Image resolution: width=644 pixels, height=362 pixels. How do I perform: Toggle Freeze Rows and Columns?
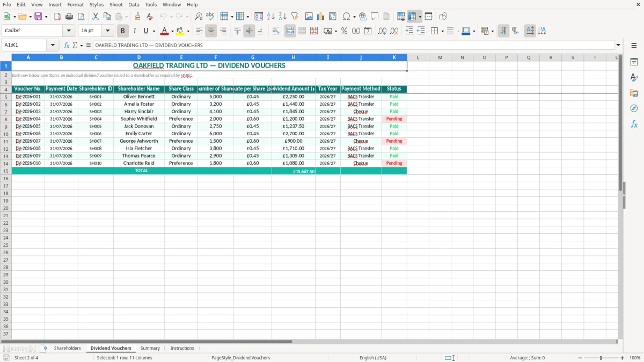[x=412, y=17]
